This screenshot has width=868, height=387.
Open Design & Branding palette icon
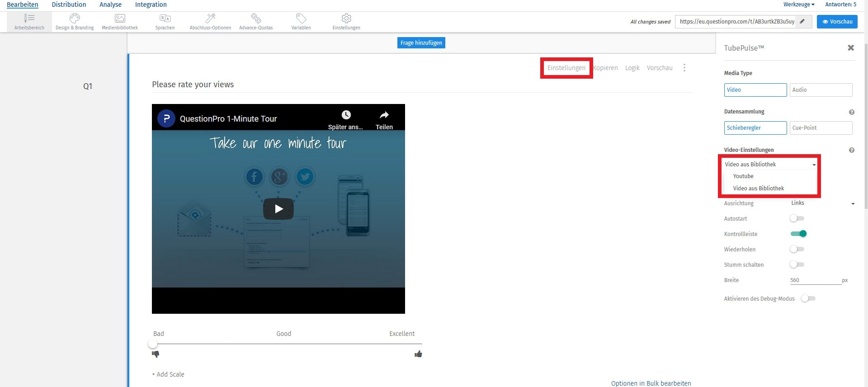tap(75, 18)
